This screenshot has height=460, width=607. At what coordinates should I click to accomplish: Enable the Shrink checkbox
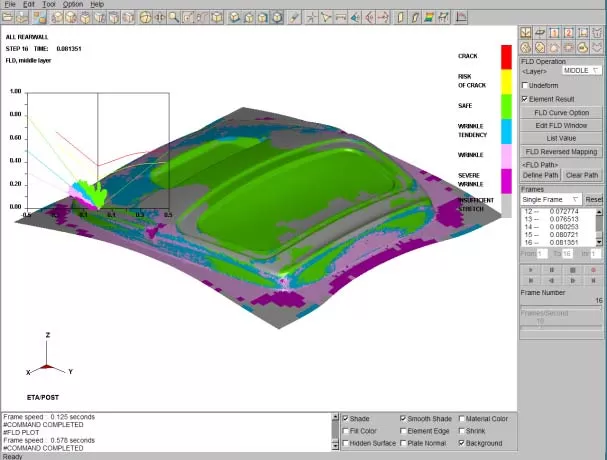461,431
